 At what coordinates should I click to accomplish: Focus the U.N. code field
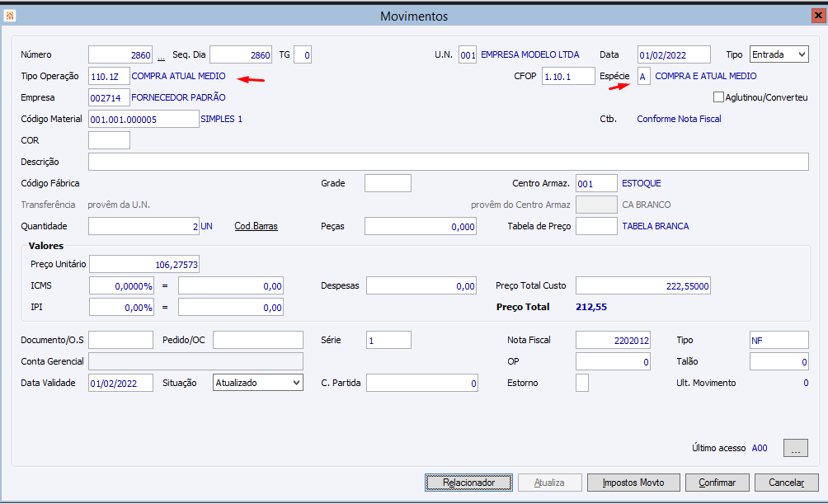(468, 55)
